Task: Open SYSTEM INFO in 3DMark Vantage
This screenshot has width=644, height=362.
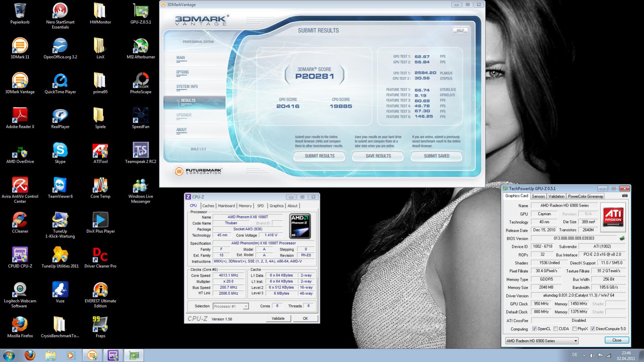Action: 187,87
